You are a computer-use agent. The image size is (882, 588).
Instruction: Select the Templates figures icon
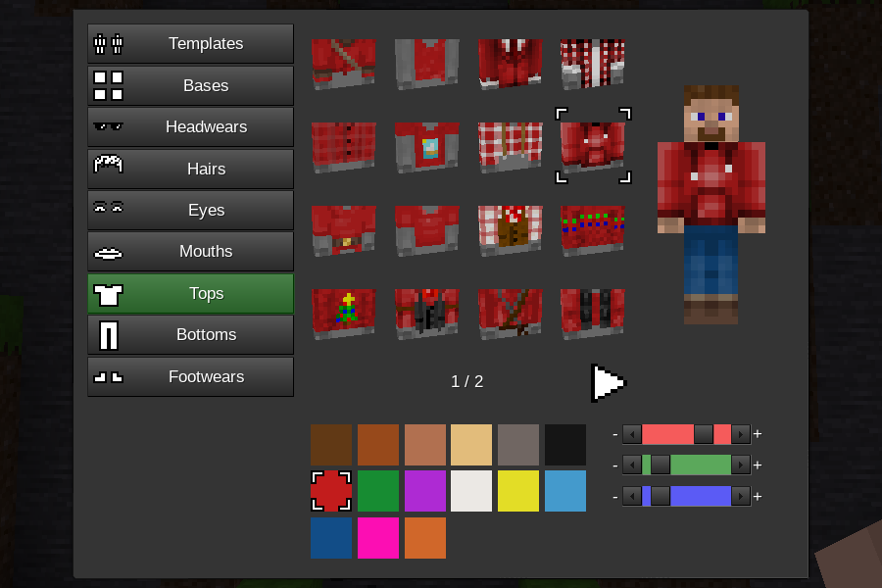tap(108, 43)
